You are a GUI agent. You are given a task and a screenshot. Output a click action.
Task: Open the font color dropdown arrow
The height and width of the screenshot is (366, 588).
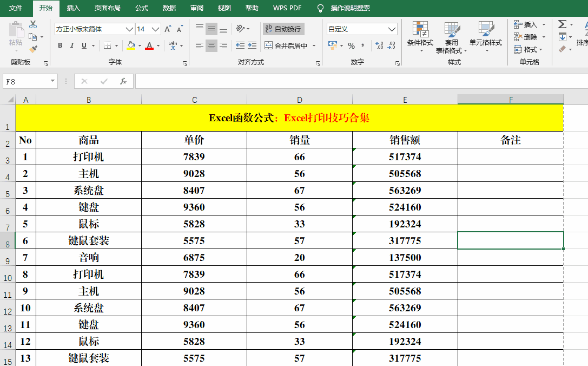158,45
